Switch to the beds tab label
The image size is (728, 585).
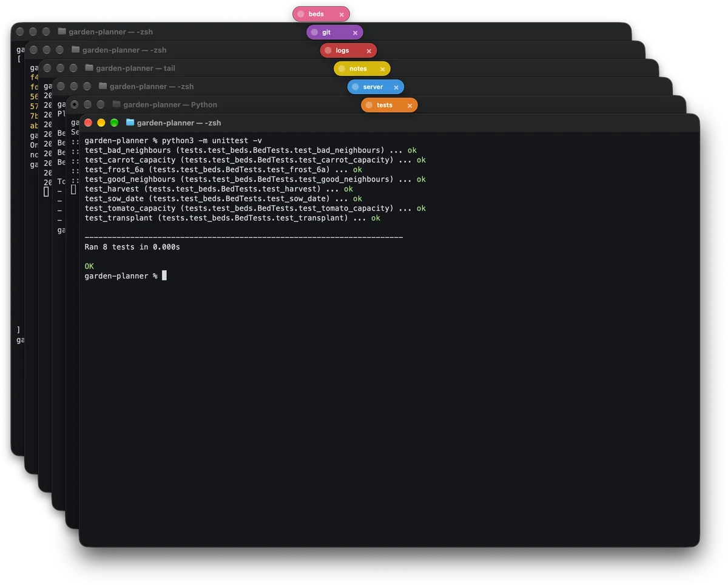pos(316,14)
